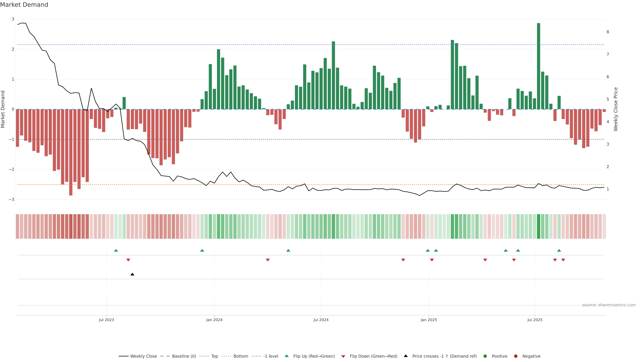This screenshot has height=362, width=644.
Task: Click the black triangle icon in the legend
Action: coord(406,356)
